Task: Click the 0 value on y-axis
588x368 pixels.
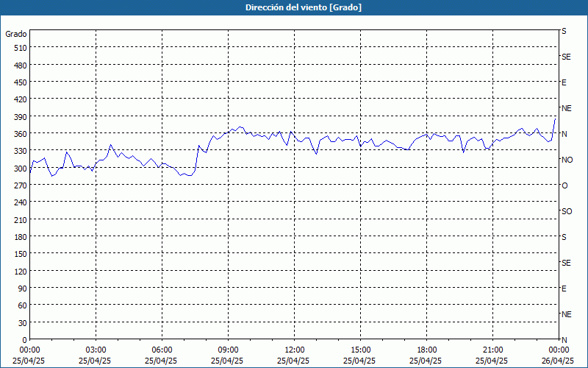Action: (x=24, y=339)
